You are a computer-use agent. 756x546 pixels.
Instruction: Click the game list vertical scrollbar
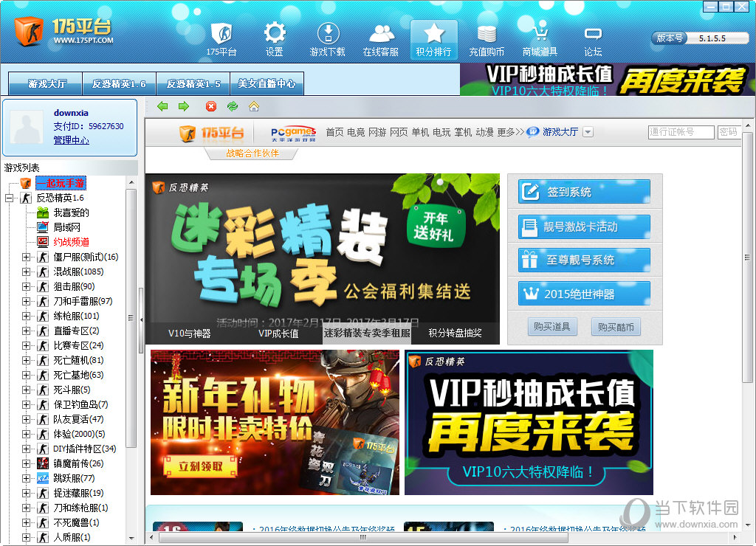(x=131, y=318)
